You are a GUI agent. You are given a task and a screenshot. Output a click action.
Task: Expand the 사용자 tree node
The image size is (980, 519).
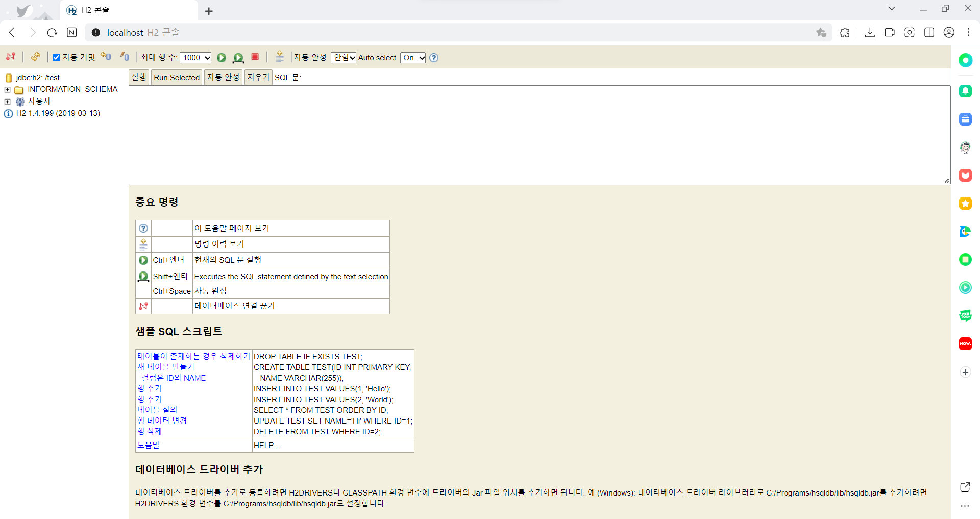[7, 102]
